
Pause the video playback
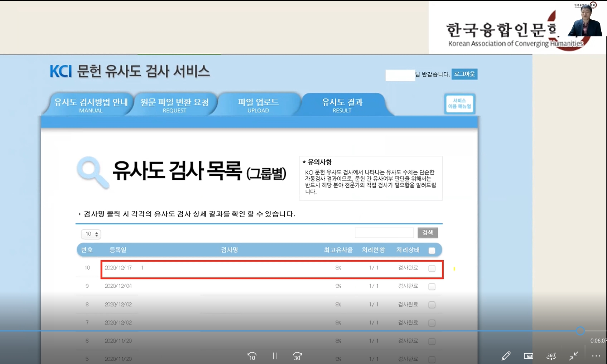tap(275, 356)
